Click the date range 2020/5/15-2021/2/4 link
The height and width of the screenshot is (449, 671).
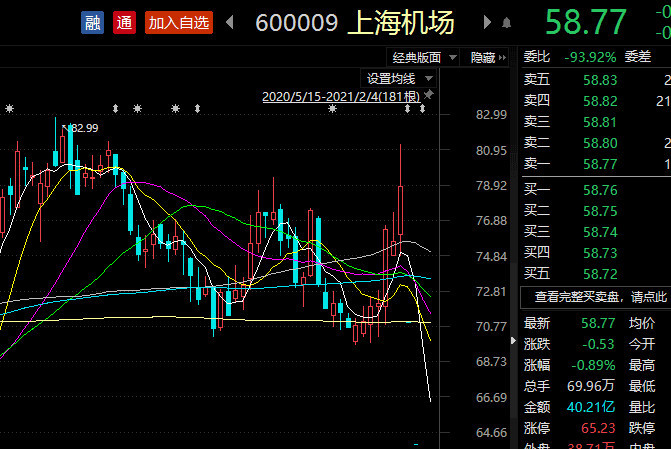coord(341,97)
